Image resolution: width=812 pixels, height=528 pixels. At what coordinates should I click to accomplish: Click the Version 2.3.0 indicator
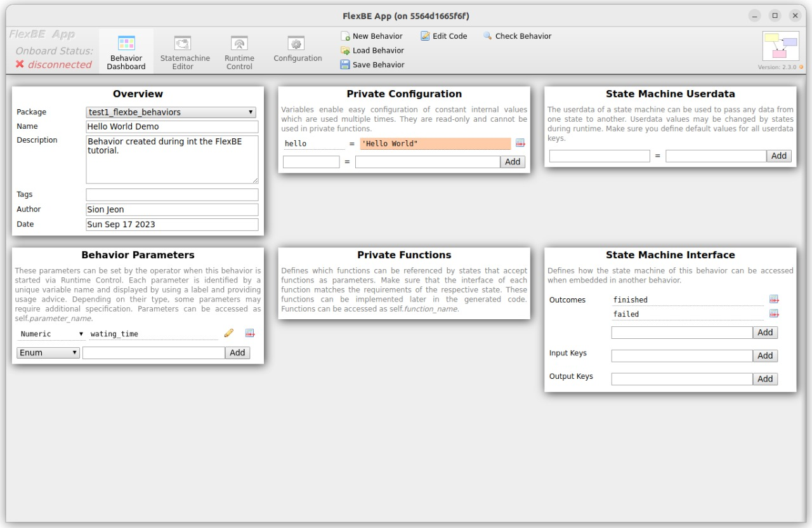click(780, 67)
